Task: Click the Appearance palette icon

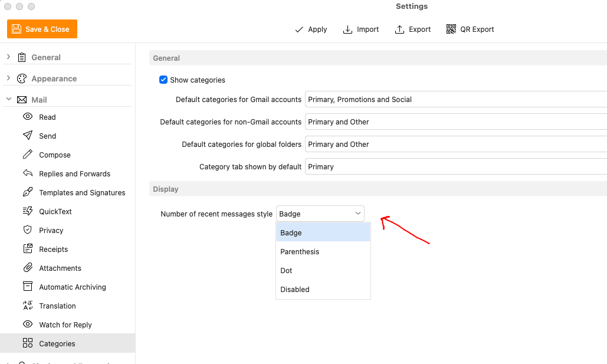Action: pos(22,78)
